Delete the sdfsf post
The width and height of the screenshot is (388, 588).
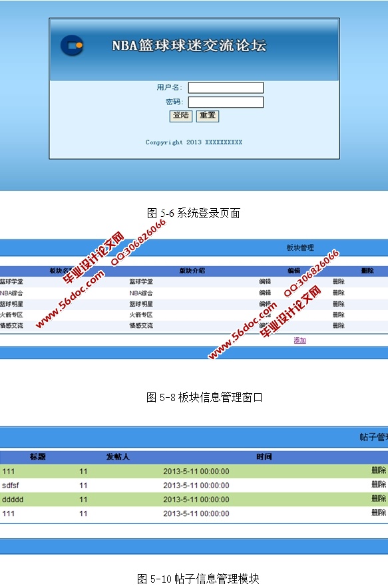379,484
